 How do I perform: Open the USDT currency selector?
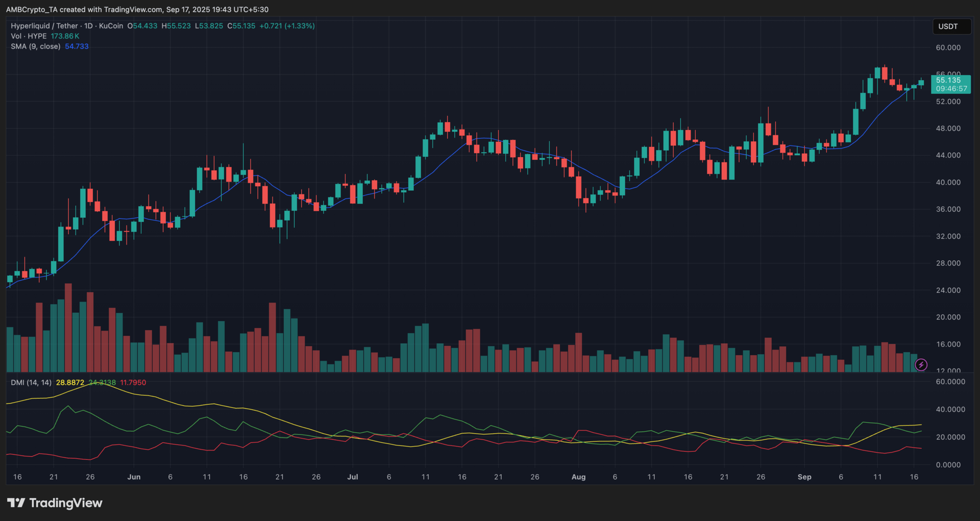(x=952, y=27)
